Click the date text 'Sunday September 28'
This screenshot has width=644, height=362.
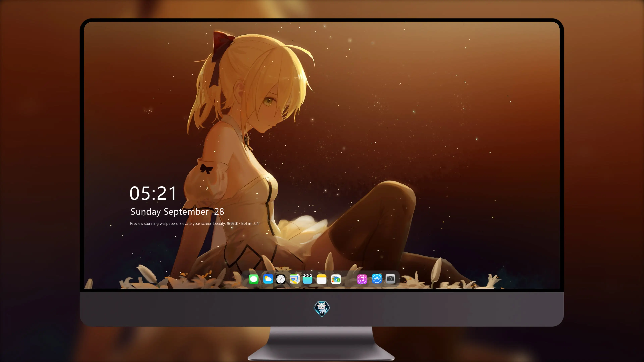click(x=177, y=212)
